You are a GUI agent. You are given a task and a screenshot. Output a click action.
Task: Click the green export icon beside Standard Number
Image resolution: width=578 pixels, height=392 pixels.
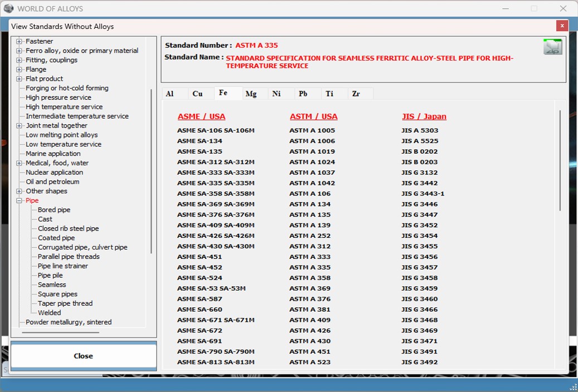[552, 47]
